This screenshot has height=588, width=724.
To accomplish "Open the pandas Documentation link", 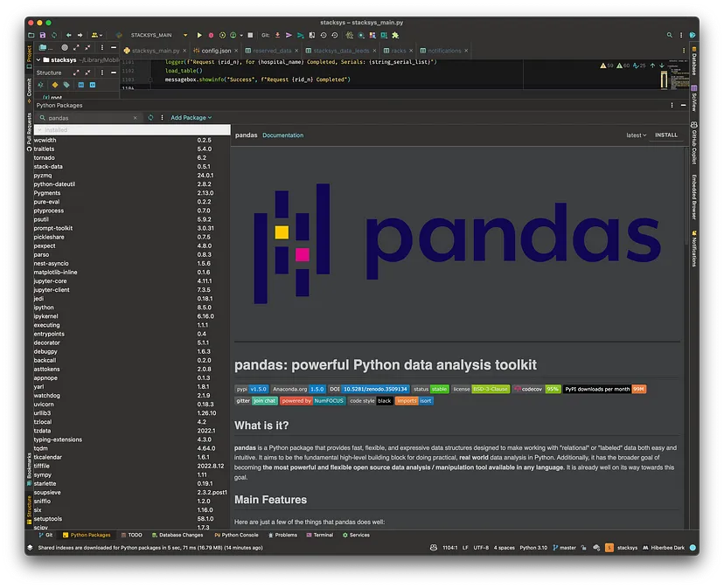I will click(x=283, y=135).
